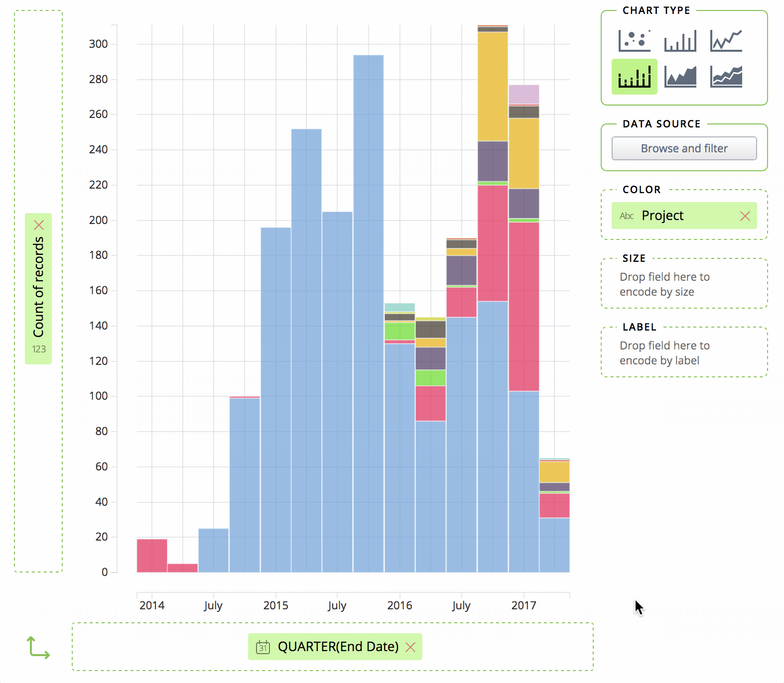Select the bar chart type
The width and height of the screenshot is (784, 683).
pyautogui.click(x=680, y=41)
